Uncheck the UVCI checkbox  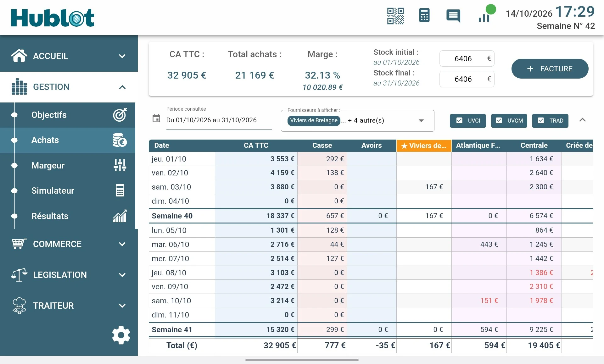(x=459, y=120)
